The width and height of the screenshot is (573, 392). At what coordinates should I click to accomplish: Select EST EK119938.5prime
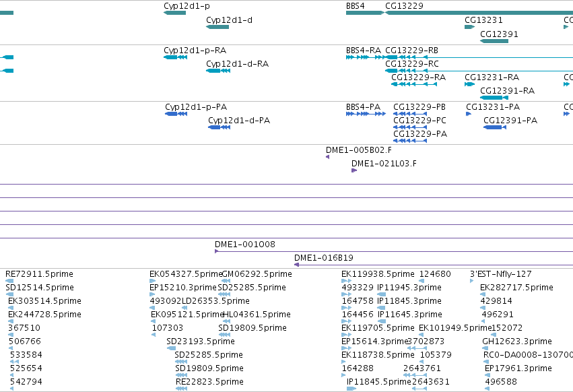(346, 281)
